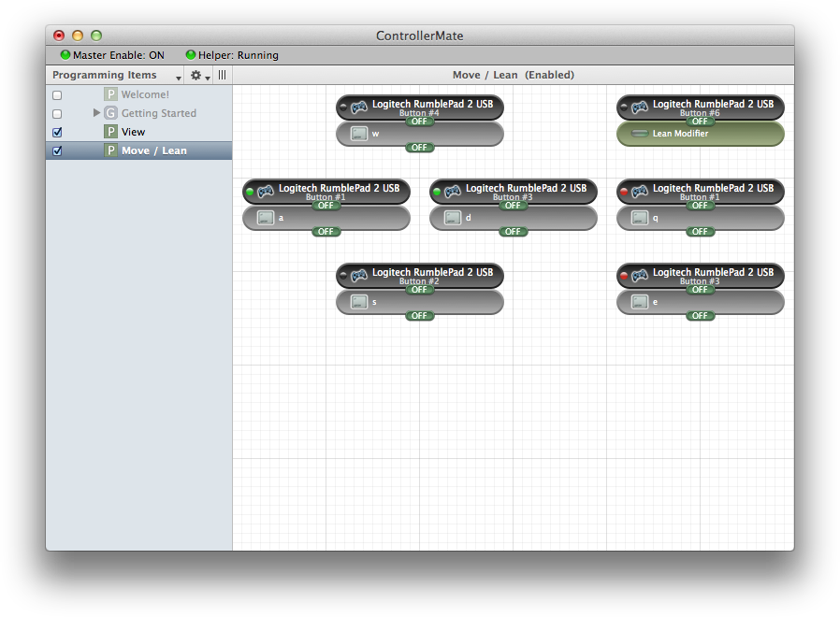Click the ControllerMate window title
Screen dimensions: 840x617
419,36
